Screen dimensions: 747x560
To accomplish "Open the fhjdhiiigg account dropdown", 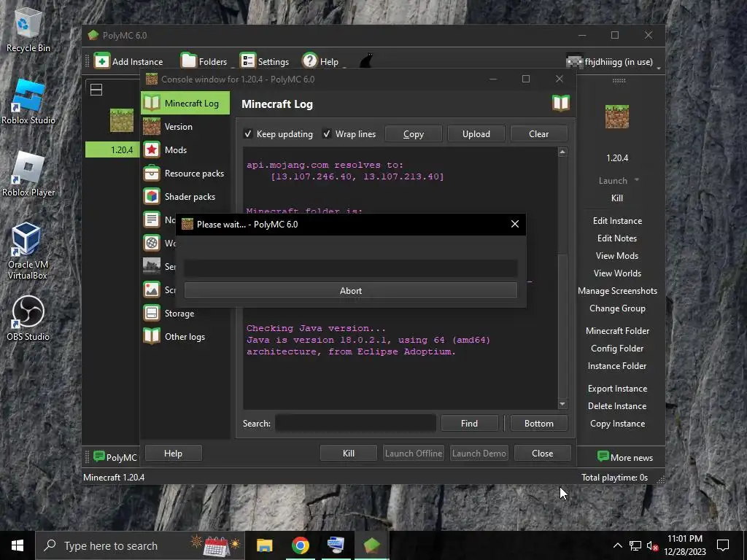I will [613, 61].
